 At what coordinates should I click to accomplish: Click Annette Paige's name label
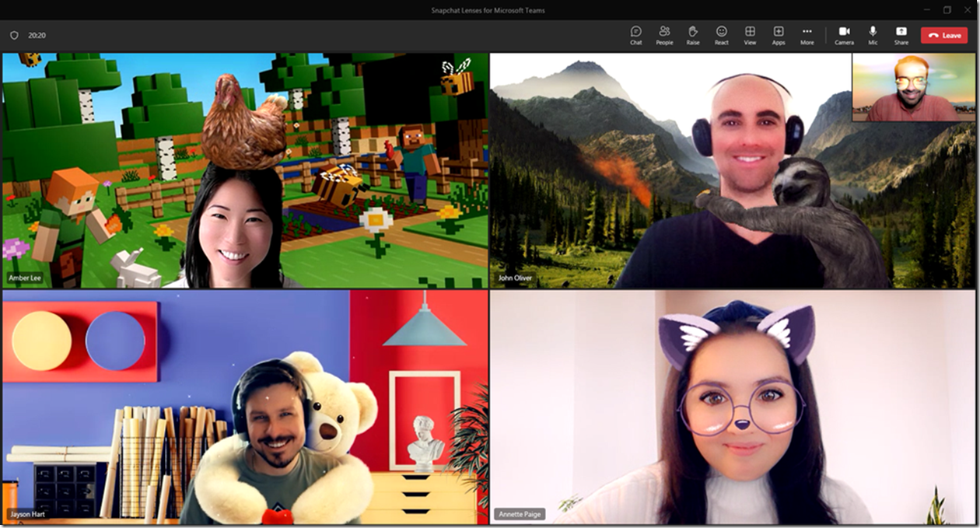520,513
